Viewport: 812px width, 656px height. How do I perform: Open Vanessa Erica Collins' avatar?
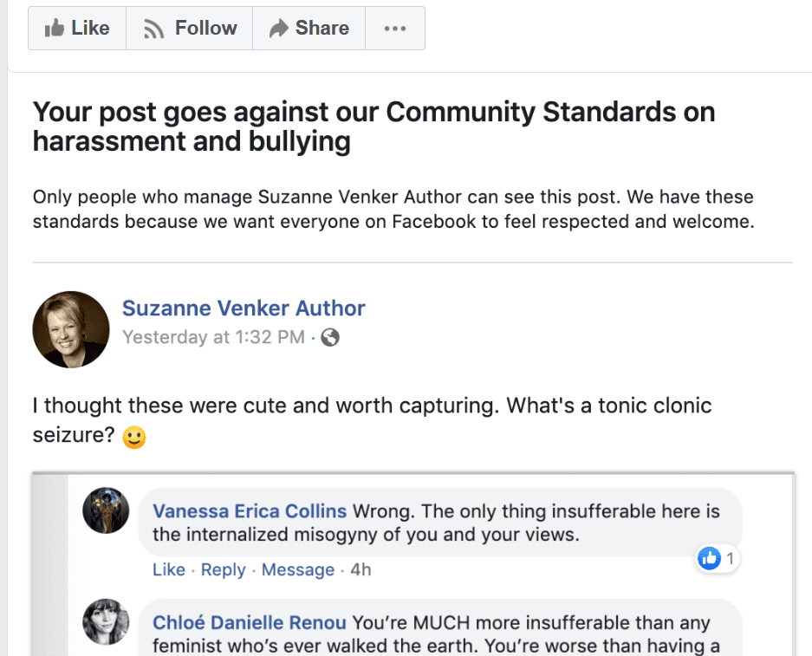106,510
